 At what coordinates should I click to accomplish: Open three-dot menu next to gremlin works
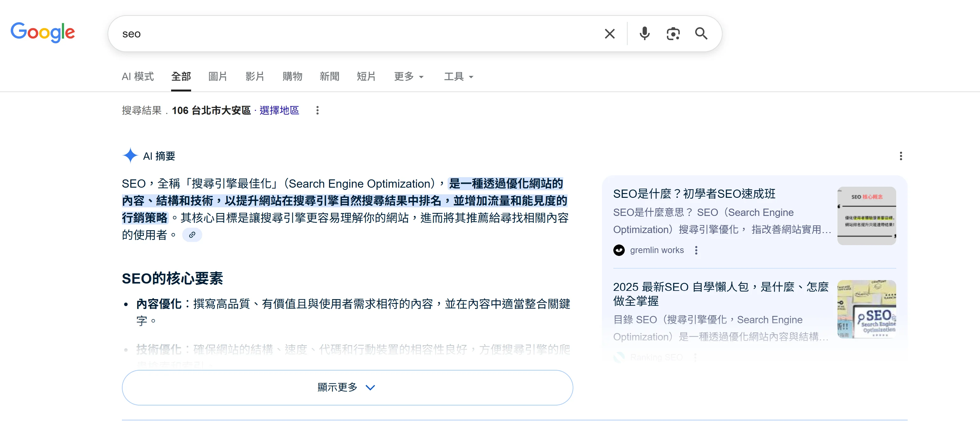[x=696, y=251]
